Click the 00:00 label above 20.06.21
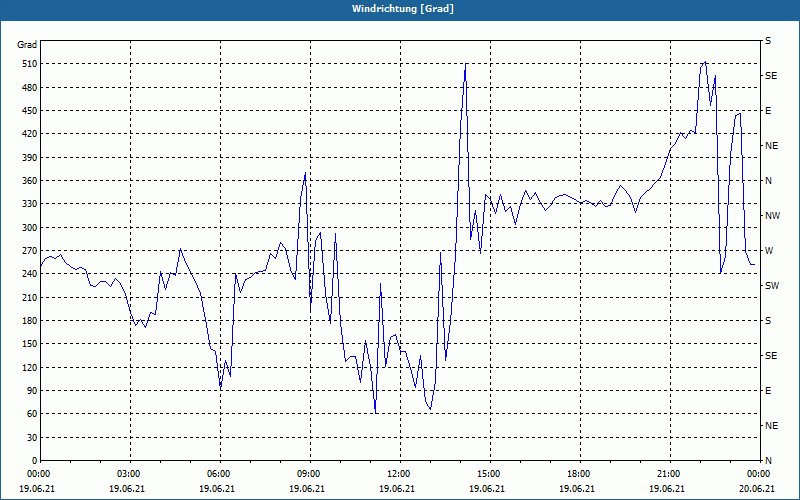This screenshot has height=500, width=800. coord(758,474)
